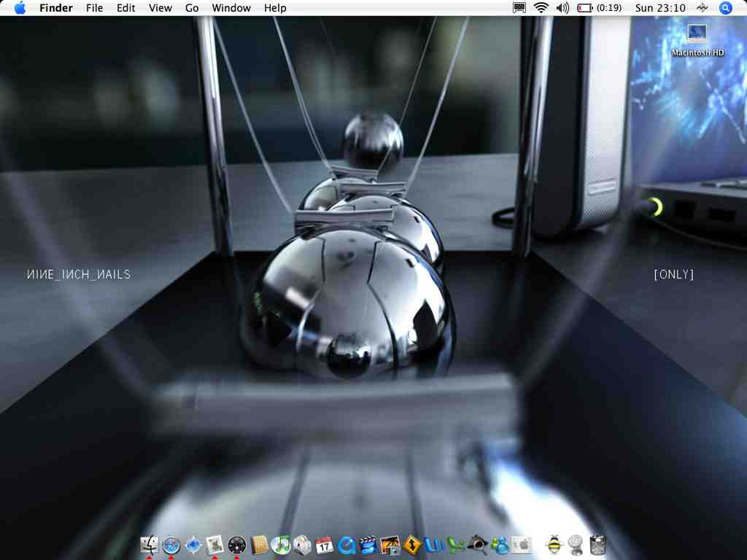The width and height of the screenshot is (747, 560).
Task: Open the File menu
Action: 94,8
